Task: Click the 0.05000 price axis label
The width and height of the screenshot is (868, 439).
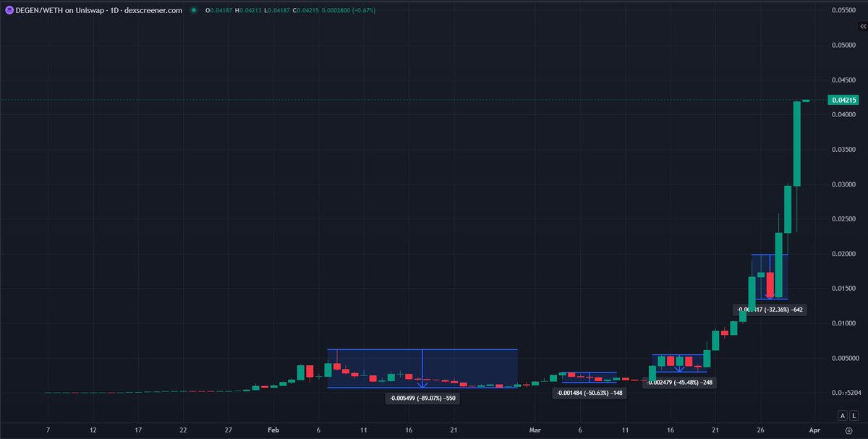Action: 843,45
